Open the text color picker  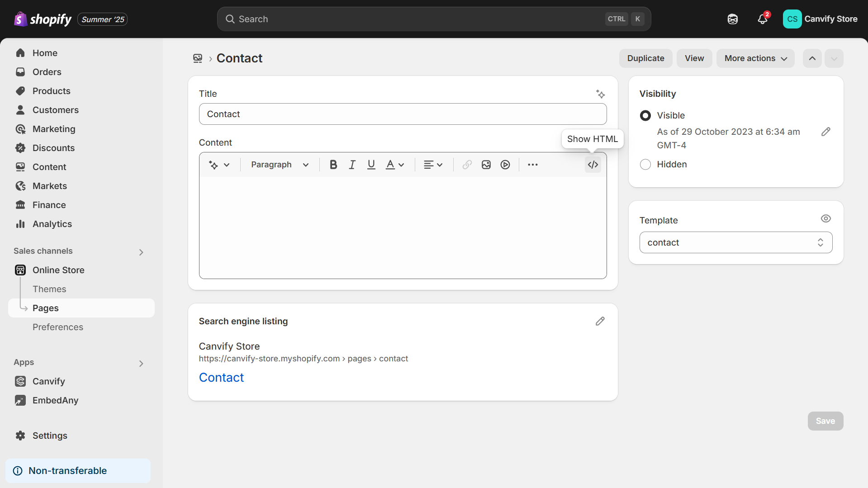394,165
